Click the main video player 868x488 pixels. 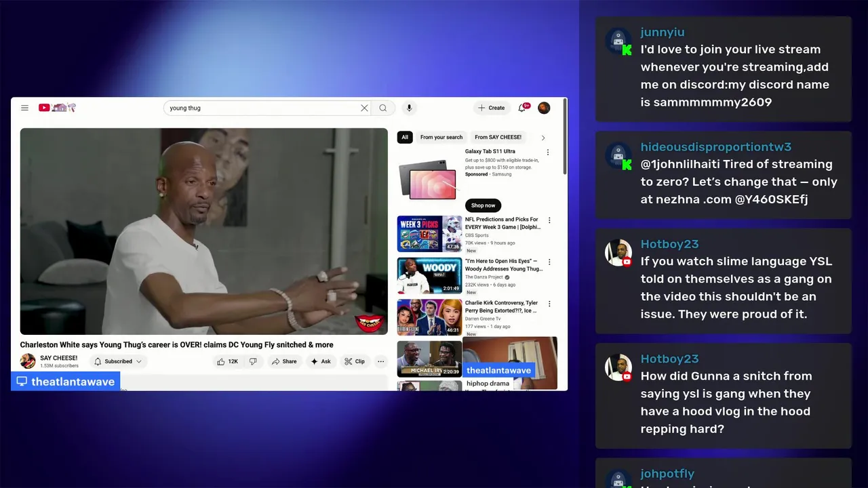(x=204, y=231)
